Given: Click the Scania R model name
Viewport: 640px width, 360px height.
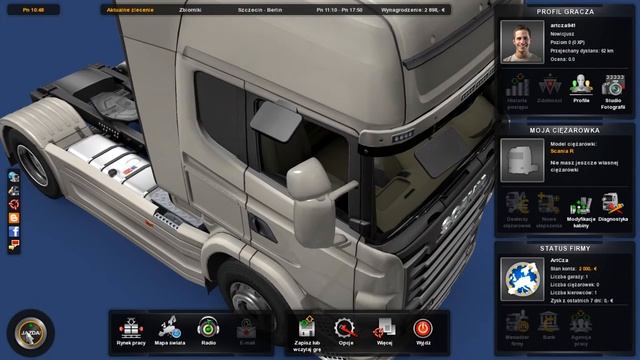Looking at the screenshot, I should point(562,151).
